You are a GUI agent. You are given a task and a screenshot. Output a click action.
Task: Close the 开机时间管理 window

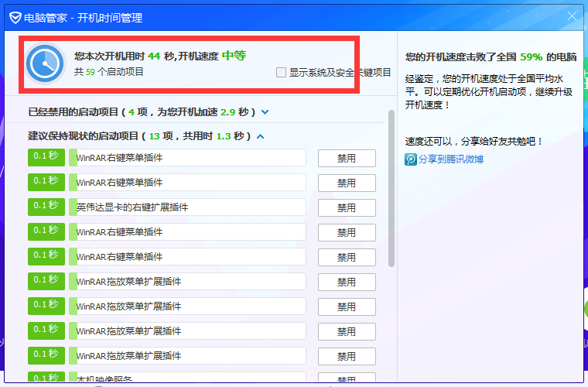coord(572,16)
